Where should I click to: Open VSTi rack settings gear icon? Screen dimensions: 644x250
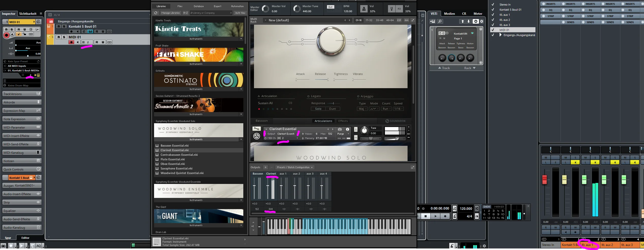click(482, 22)
